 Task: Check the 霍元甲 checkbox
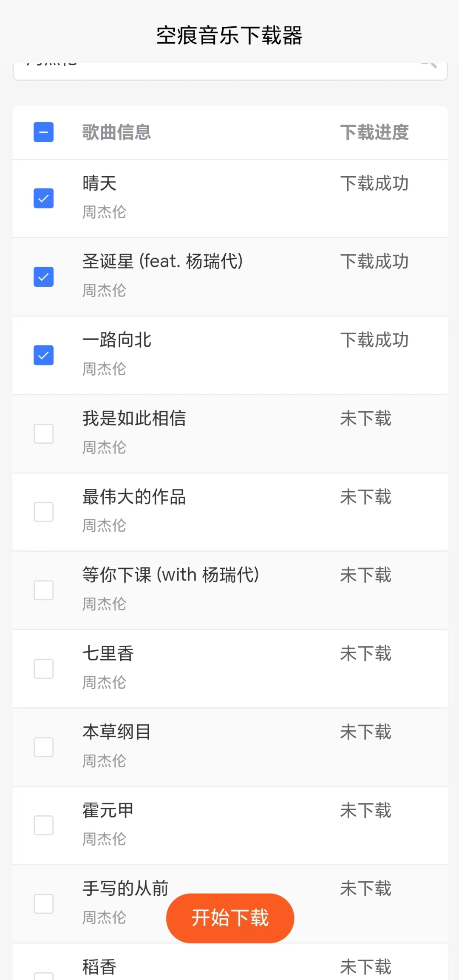(43, 825)
